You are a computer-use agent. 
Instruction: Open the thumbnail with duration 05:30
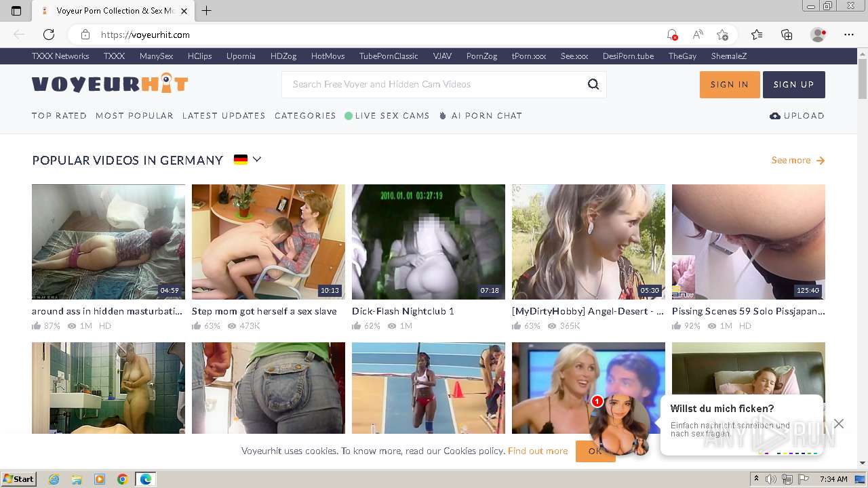coord(589,242)
